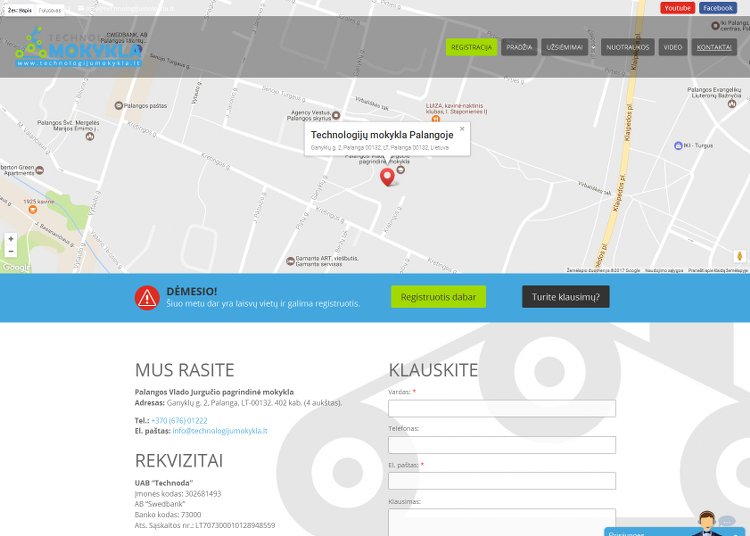750x536 pixels.
Task: Click the phone number +370 (676) 01222
Action: tap(179, 420)
